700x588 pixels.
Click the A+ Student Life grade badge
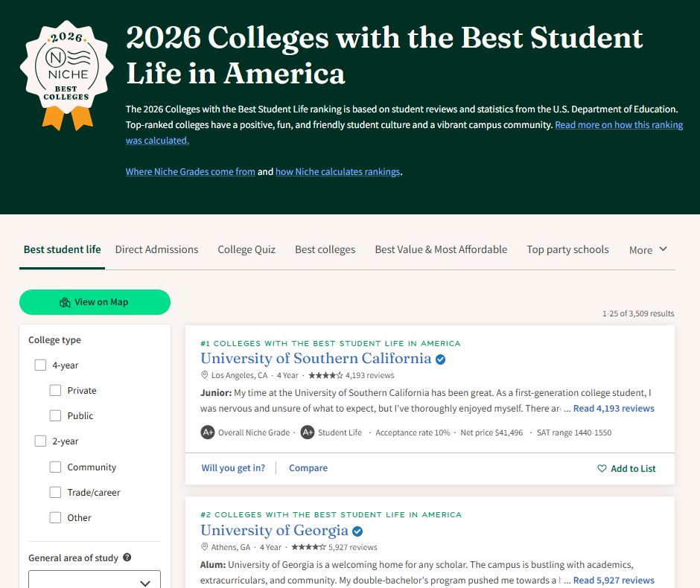pos(307,432)
